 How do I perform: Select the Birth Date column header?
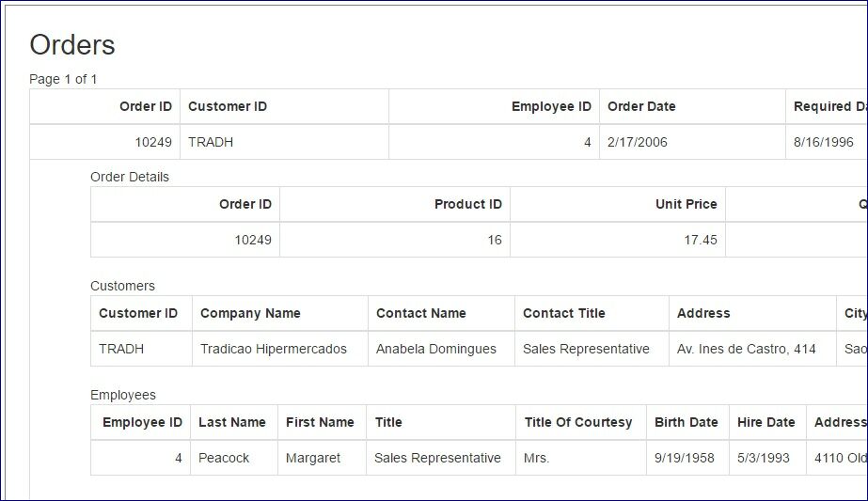[x=686, y=422]
